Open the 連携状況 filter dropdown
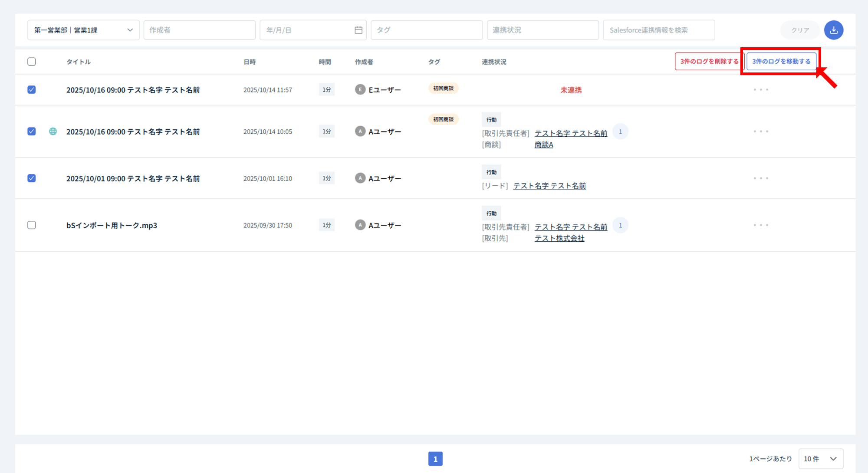 [x=542, y=30]
